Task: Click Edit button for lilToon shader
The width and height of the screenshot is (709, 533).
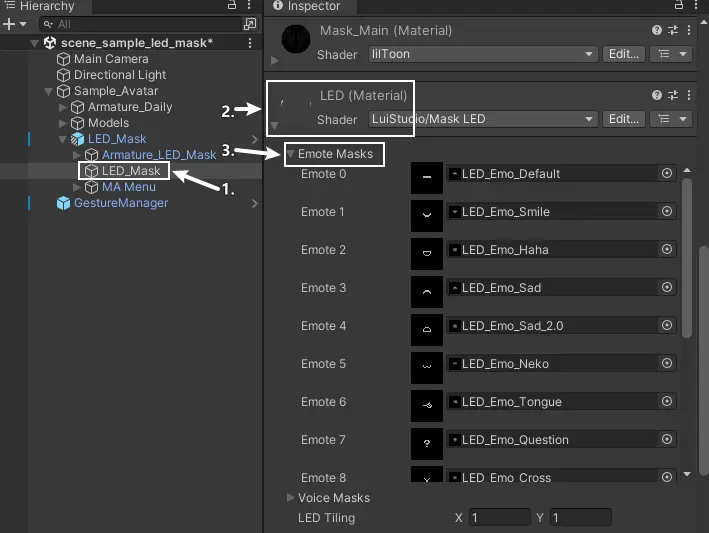Action: (624, 54)
